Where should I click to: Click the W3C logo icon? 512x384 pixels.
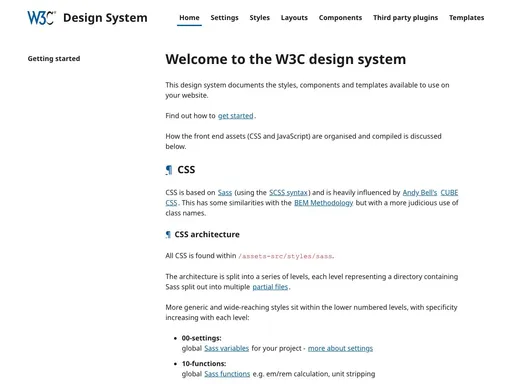(41, 18)
